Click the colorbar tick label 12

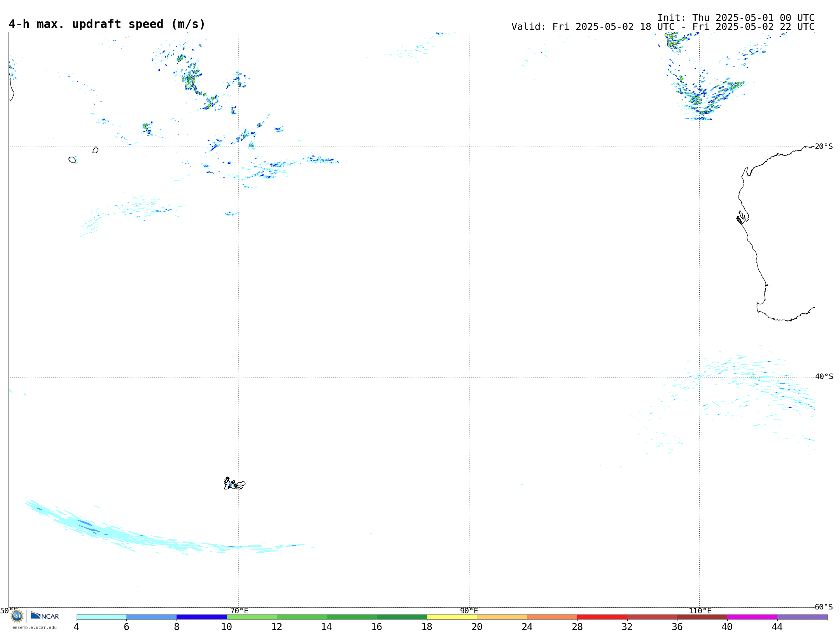coord(277,627)
